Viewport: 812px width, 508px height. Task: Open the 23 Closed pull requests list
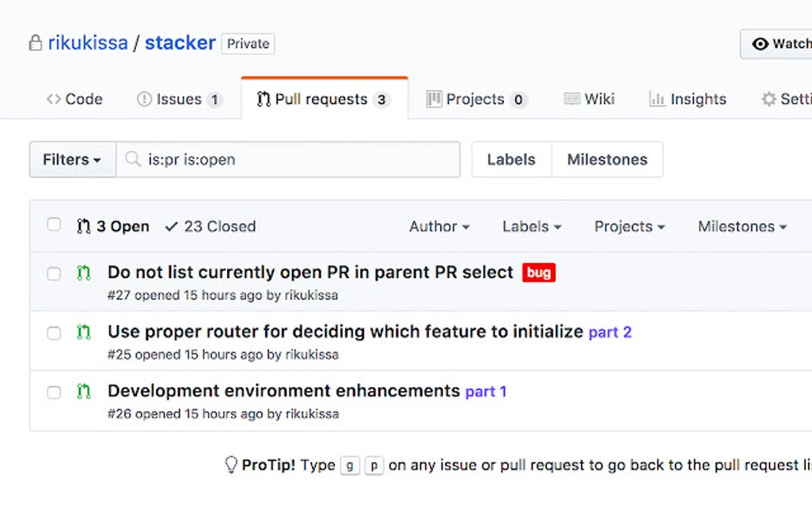[x=209, y=226]
